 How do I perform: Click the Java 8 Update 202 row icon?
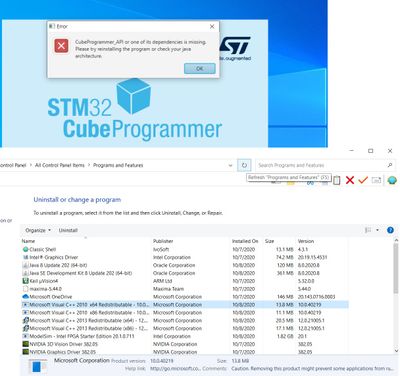26,265
